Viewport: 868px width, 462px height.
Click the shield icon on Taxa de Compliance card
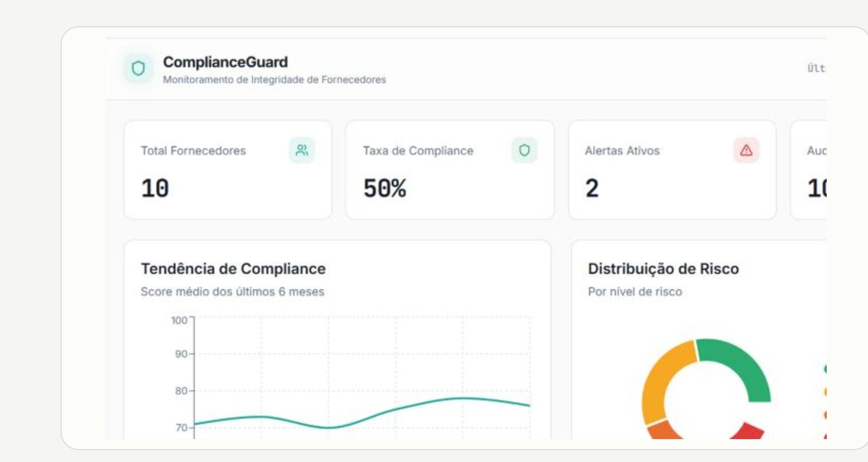tap(524, 150)
